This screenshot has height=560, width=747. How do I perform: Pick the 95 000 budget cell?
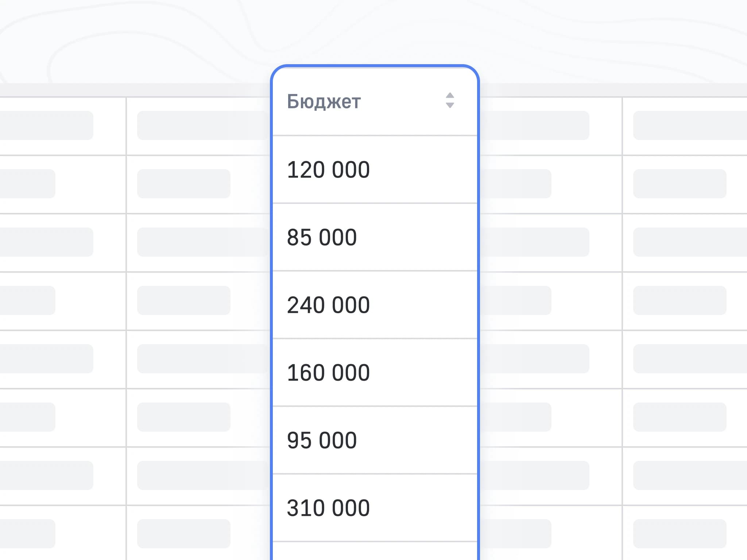tap(375, 440)
